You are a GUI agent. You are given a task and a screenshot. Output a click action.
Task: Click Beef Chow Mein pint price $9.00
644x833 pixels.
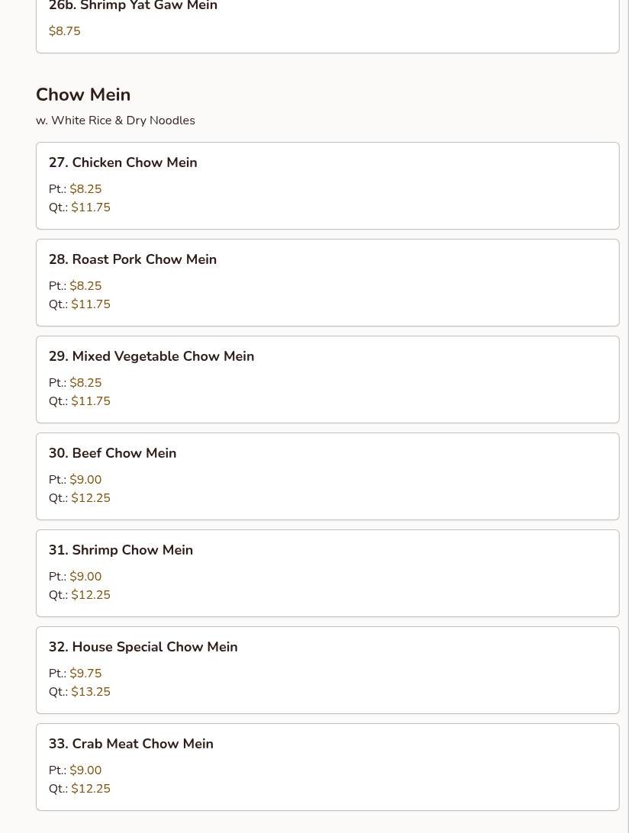coord(85,480)
